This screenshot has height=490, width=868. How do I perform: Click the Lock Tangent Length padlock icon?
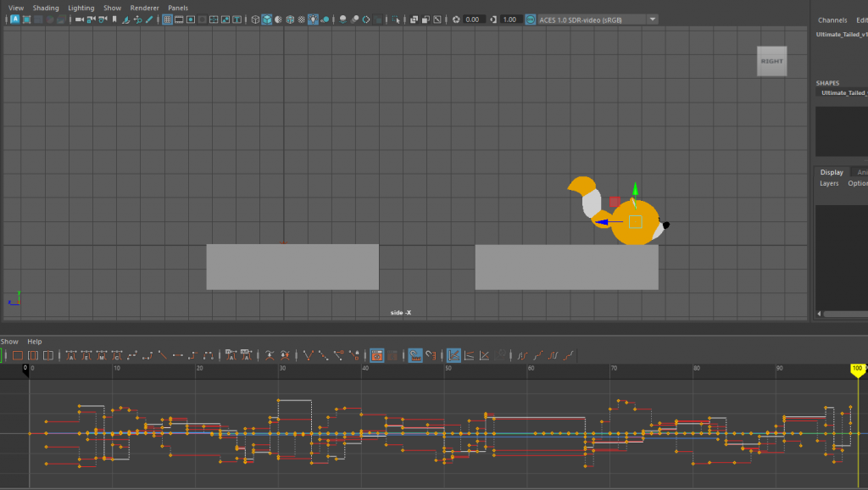(x=354, y=355)
